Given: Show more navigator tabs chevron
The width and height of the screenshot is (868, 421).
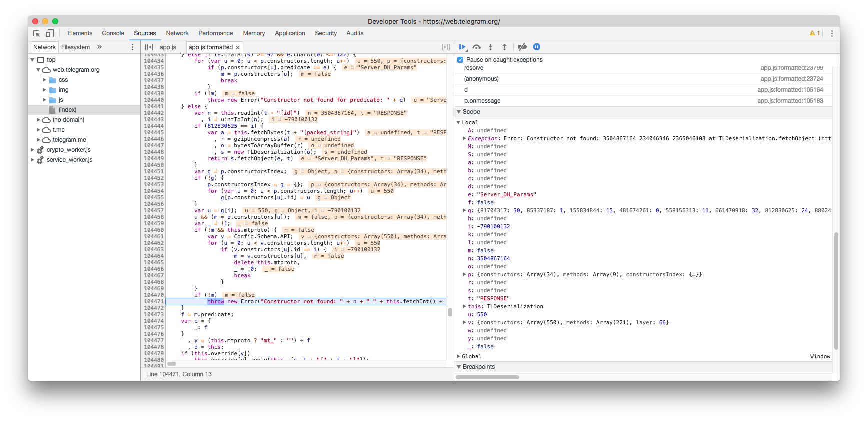Looking at the screenshot, I should (x=99, y=47).
